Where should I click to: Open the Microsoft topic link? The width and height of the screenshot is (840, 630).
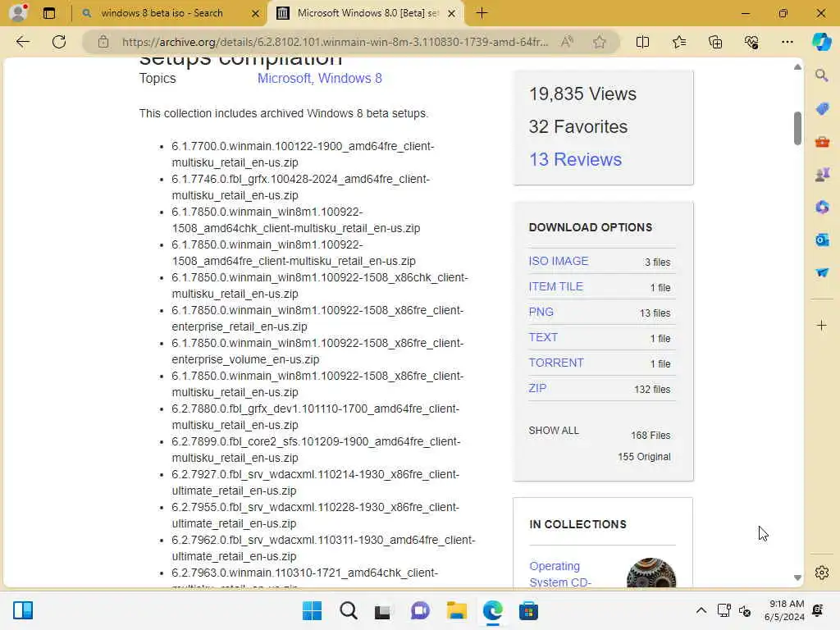click(x=284, y=78)
